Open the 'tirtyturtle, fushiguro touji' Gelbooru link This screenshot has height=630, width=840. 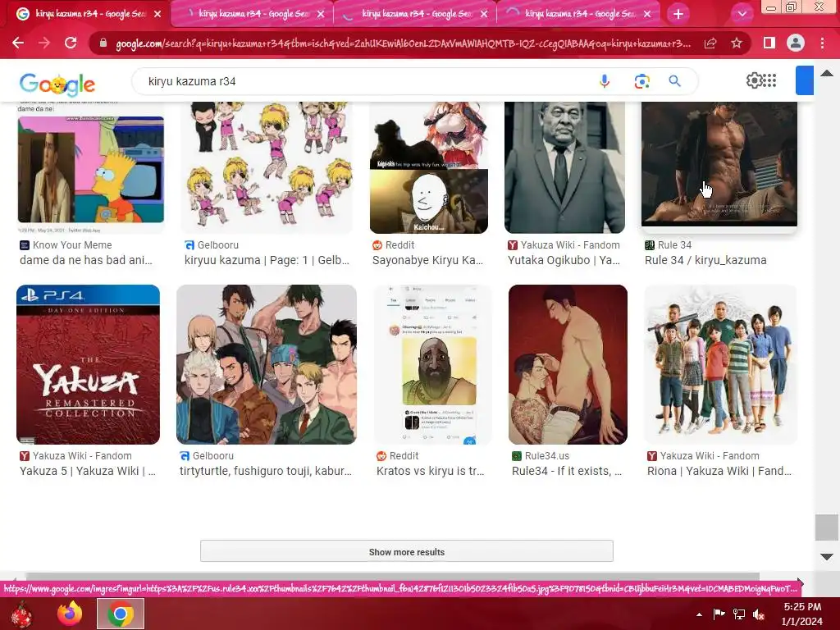click(x=266, y=472)
